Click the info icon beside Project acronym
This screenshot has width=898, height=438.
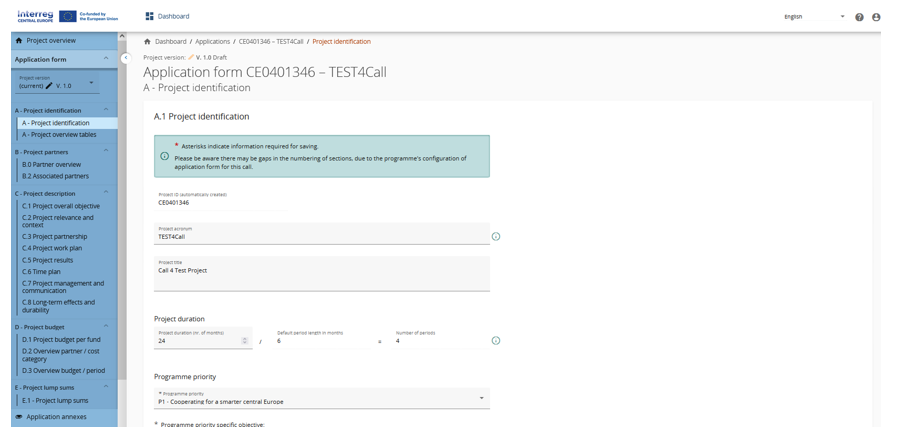click(x=496, y=237)
